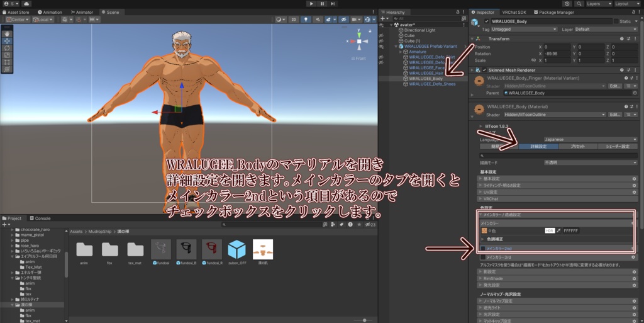The height and width of the screenshot is (323, 644).
Task: Open Hierarchy search by type icon
Action: coord(464,18)
